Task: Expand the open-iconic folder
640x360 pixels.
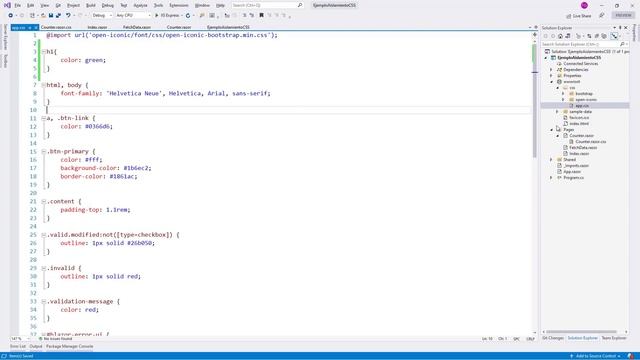Action: tap(564, 100)
